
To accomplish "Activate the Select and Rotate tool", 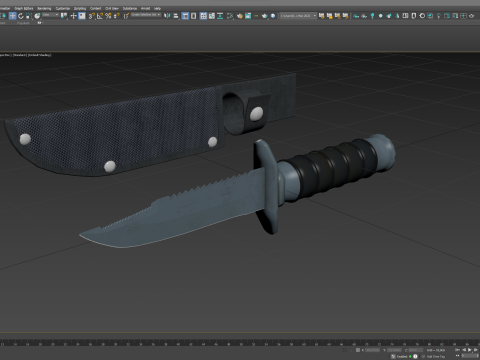I will point(21,16).
